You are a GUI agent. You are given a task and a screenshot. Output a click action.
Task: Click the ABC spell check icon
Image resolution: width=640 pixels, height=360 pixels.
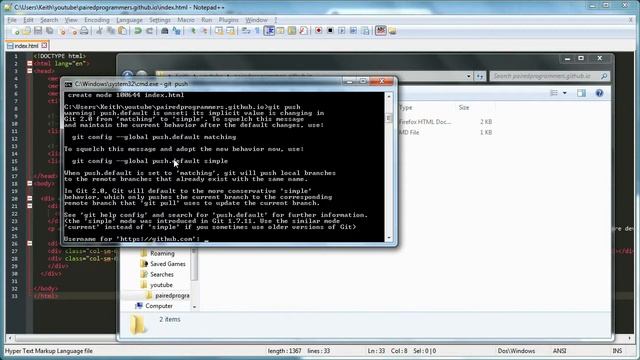tap(380, 31)
